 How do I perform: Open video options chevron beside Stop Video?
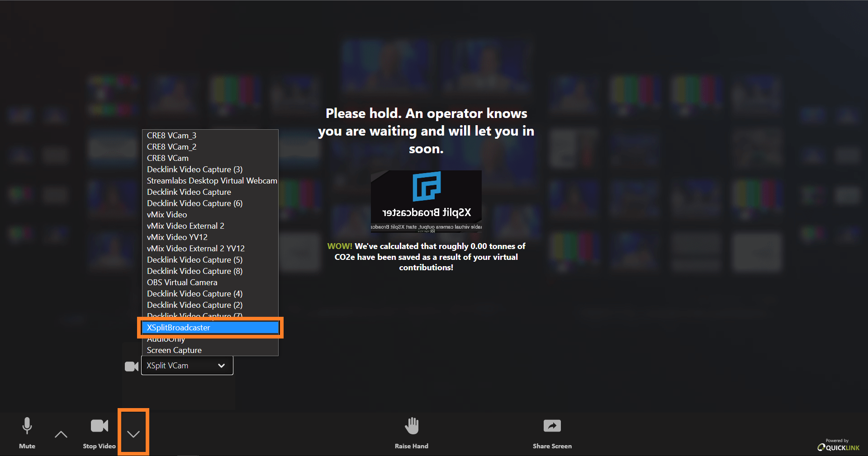[x=133, y=434]
